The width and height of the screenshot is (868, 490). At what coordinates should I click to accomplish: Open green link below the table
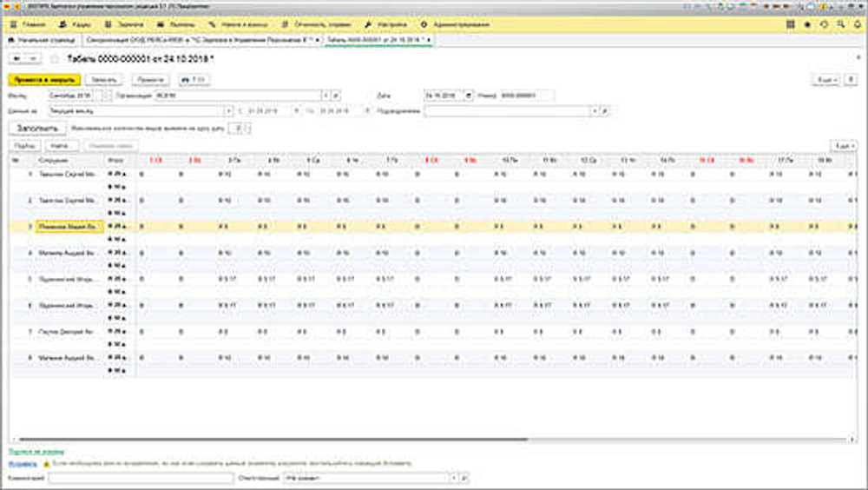(x=36, y=452)
